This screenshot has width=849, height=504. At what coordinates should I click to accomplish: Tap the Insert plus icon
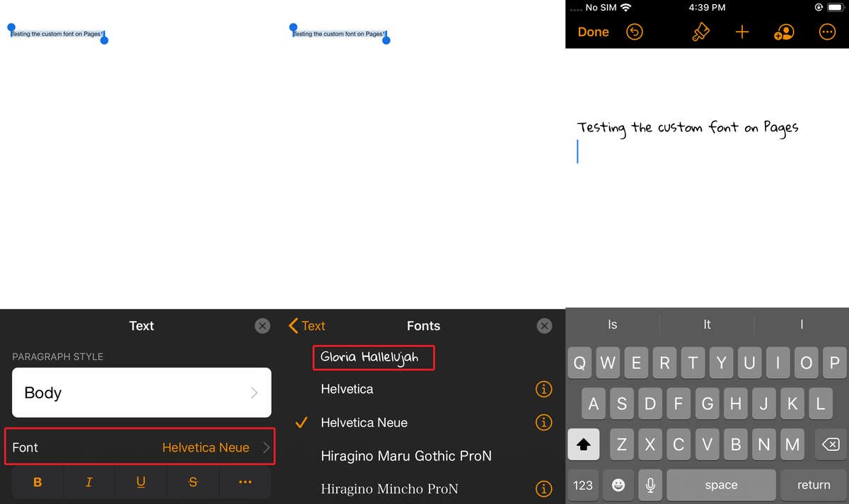[x=742, y=32]
